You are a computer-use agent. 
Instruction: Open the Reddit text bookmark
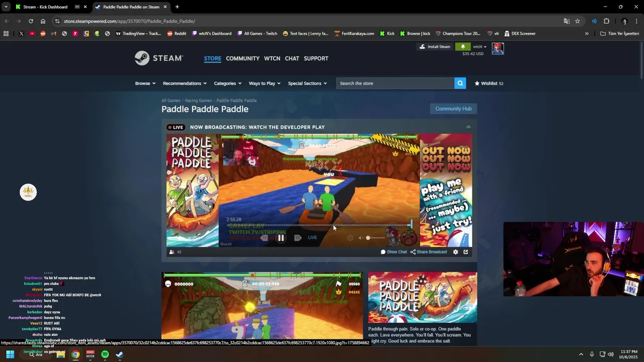pos(177,34)
